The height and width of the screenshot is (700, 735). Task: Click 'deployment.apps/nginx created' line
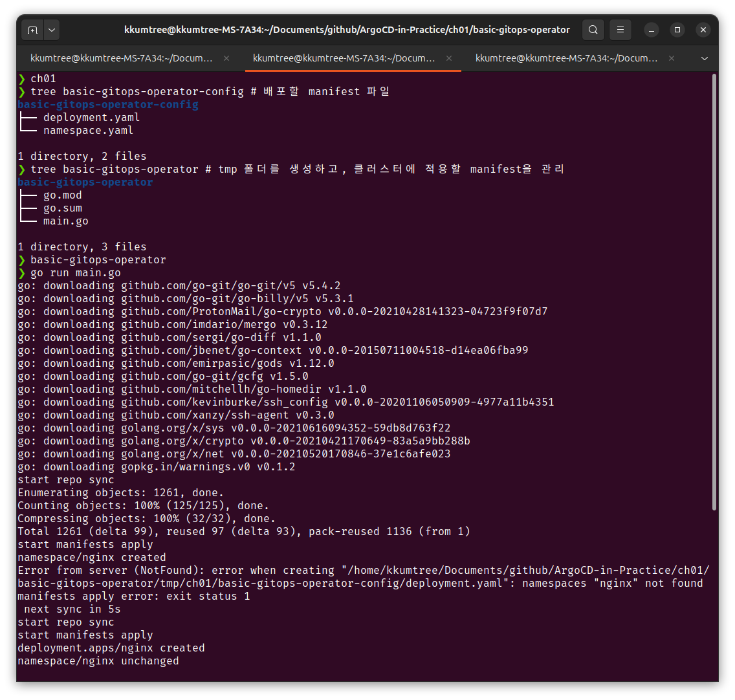[111, 648]
